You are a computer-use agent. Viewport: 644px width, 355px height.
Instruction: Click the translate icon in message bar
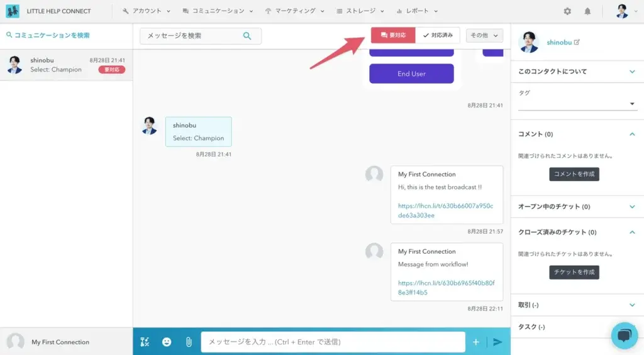click(145, 342)
